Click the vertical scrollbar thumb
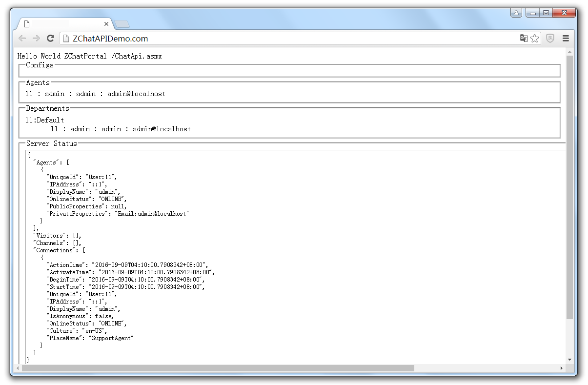The width and height of the screenshot is (588, 385). [x=569, y=187]
